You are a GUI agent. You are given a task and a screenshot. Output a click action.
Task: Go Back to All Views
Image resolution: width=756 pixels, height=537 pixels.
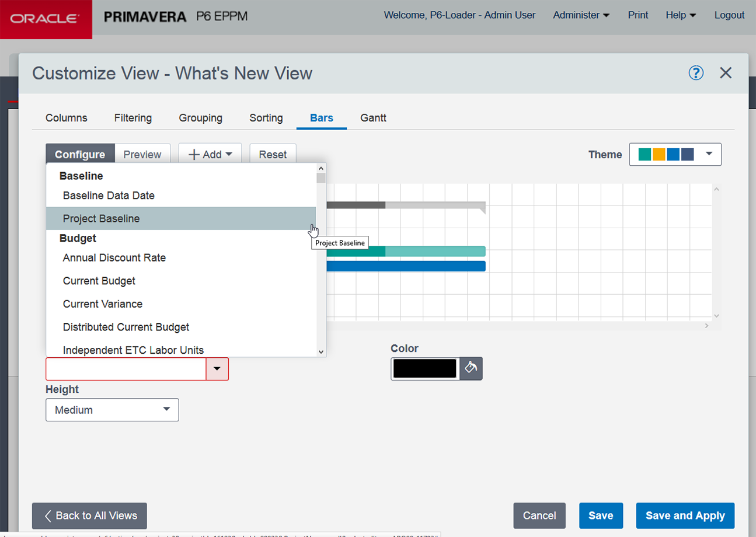(x=89, y=515)
